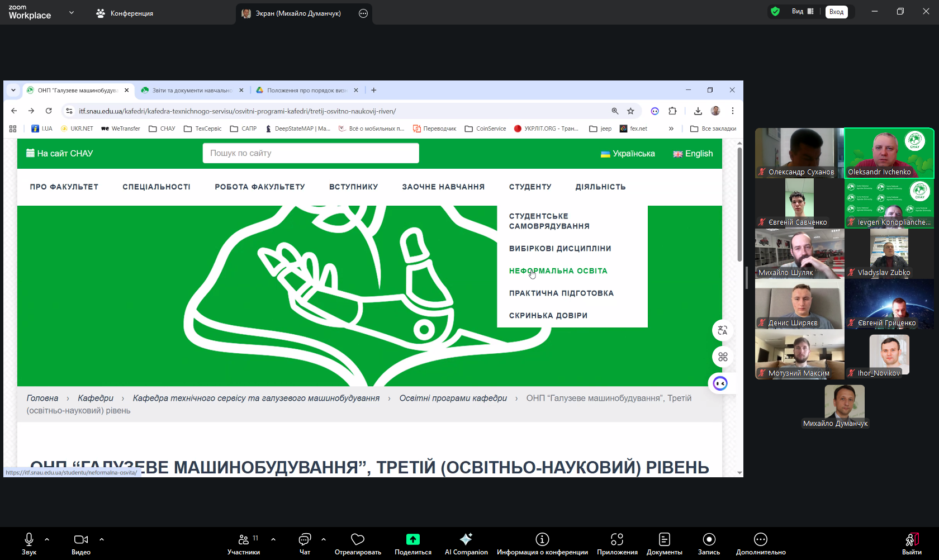Toggle microphone with Звук button

click(29, 539)
